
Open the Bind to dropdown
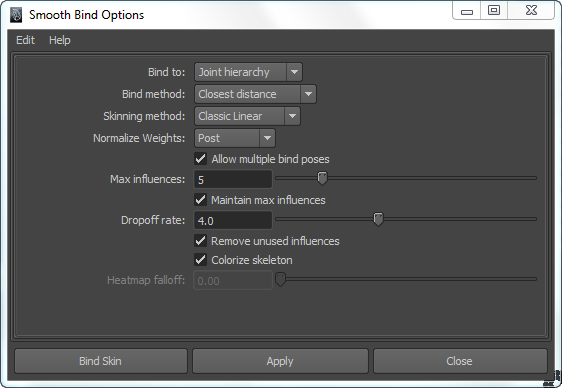click(x=248, y=72)
